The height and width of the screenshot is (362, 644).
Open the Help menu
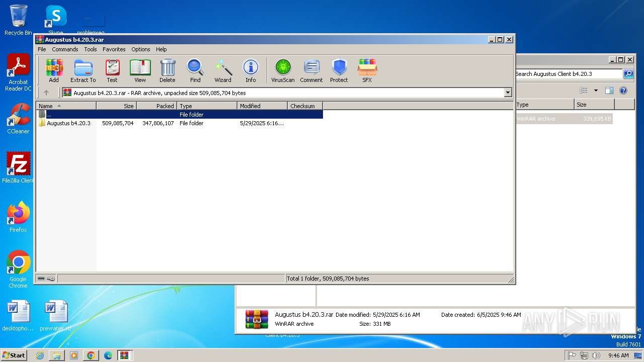point(161,49)
